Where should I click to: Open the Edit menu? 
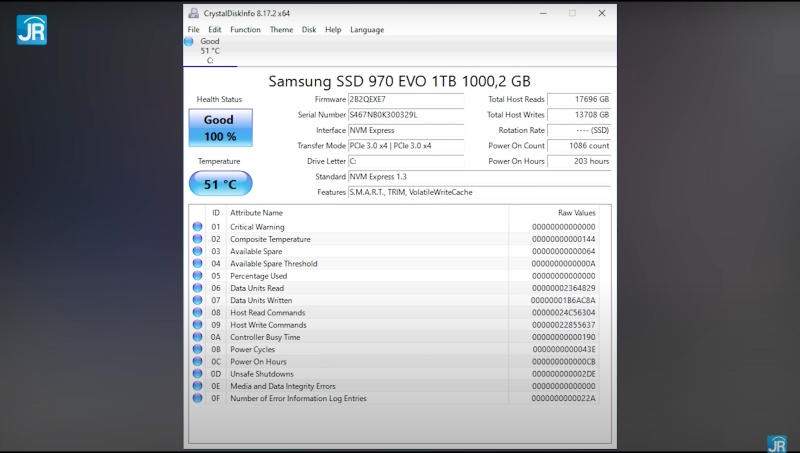(x=215, y=30)
